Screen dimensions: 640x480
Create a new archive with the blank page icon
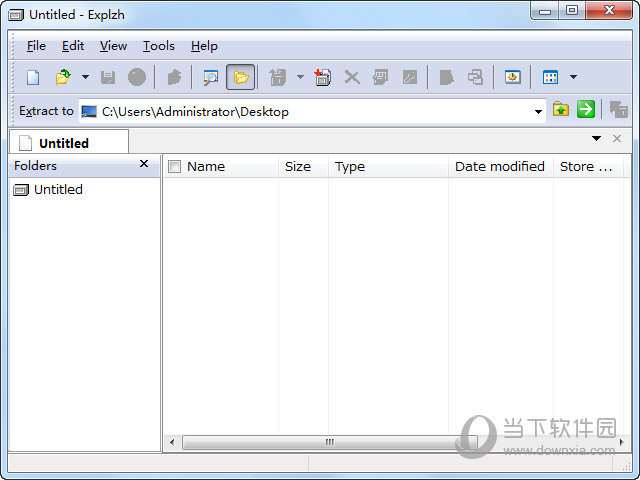tap(33, 77)
